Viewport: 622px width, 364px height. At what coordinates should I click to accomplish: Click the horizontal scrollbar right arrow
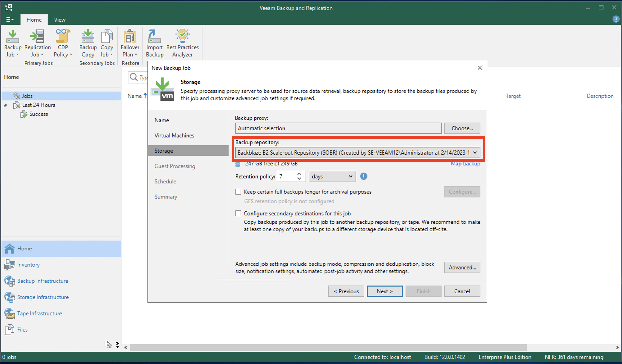pos(617,347)
